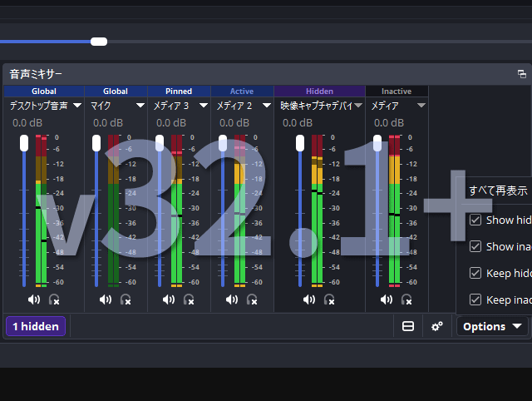Mute the メディア 3 channel speaker icon
The width and height of the screenshot is (532, 401).
[169, 300]
